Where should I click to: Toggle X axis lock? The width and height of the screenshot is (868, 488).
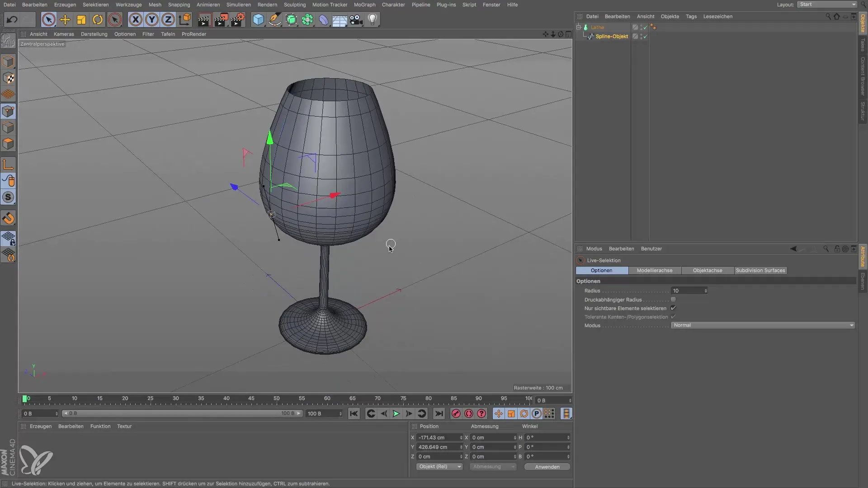point(136,20)
